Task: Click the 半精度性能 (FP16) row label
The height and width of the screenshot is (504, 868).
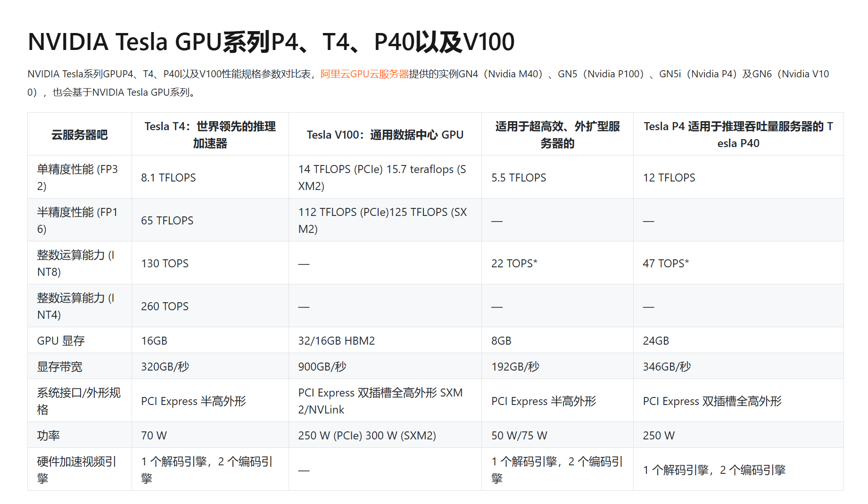Action: point(80,221)
